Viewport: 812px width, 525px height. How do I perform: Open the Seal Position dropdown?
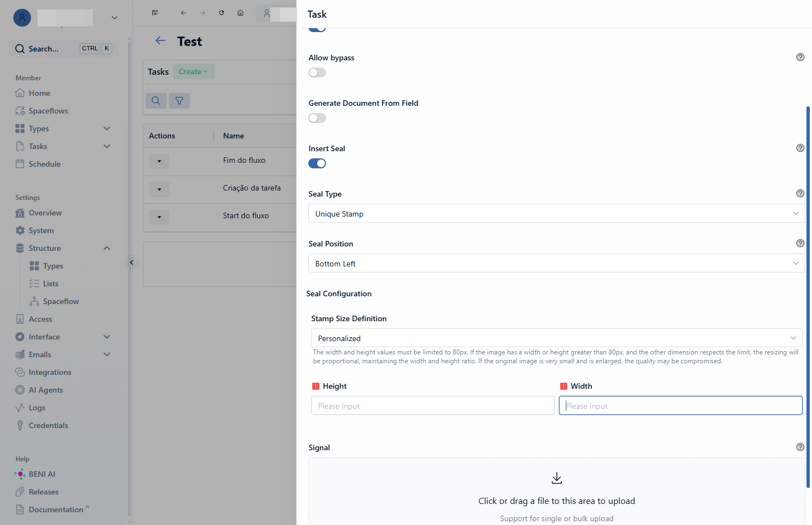click(x=556, y=264)
